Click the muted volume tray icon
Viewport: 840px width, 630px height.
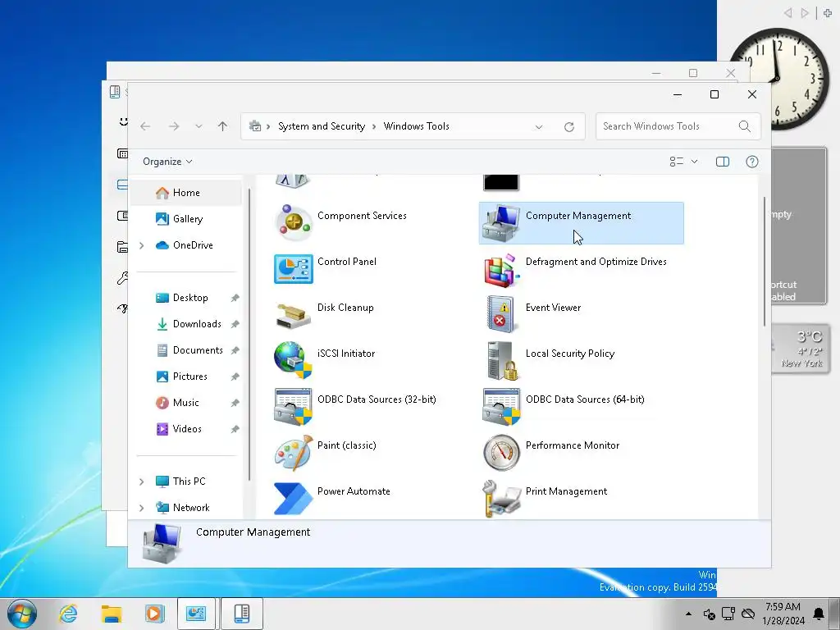709,614
